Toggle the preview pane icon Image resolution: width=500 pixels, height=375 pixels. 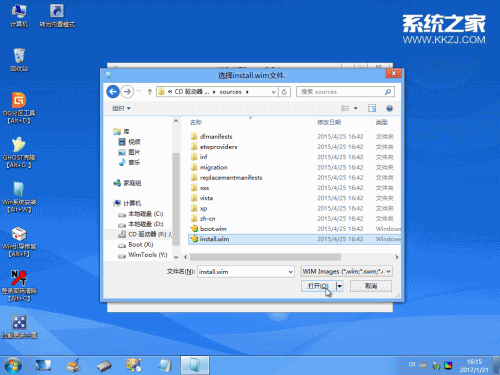pyautogui.click(x=372, y=108)
